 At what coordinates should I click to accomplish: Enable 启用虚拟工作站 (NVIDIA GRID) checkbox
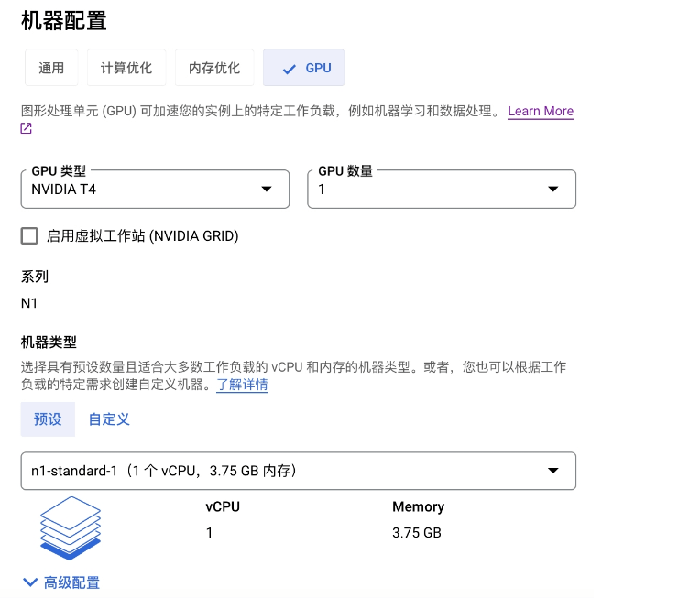(29, 235)
